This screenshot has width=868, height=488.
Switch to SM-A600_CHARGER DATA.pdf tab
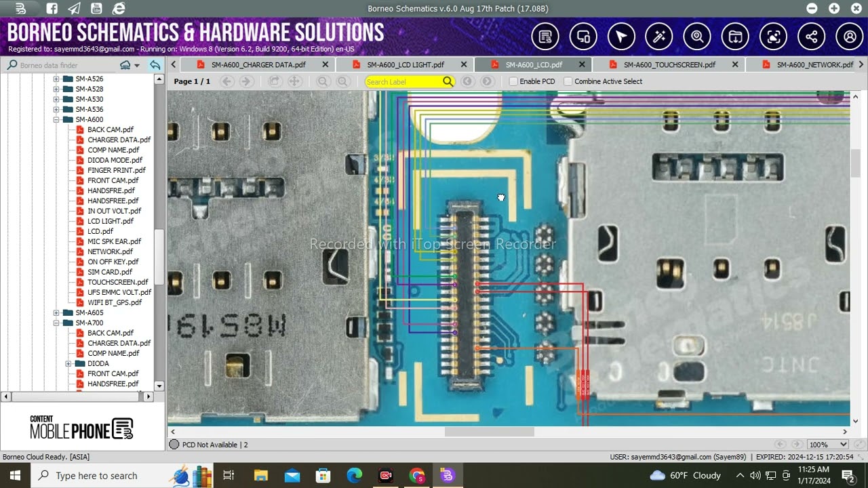258,65
